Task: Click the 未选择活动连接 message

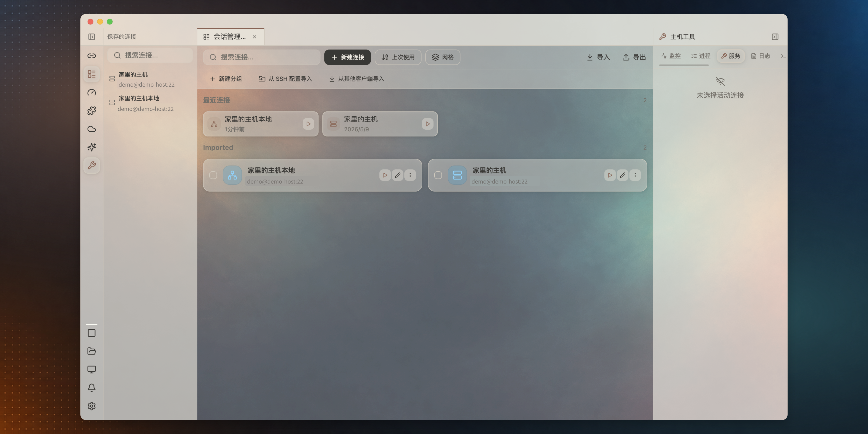Action: [720, 95]
